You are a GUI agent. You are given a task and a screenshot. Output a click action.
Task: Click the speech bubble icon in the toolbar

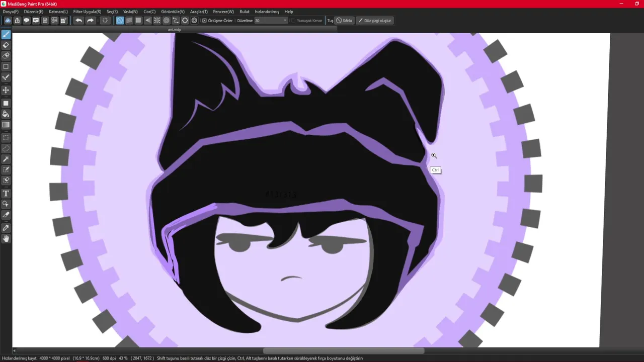(x=26, y=21)
